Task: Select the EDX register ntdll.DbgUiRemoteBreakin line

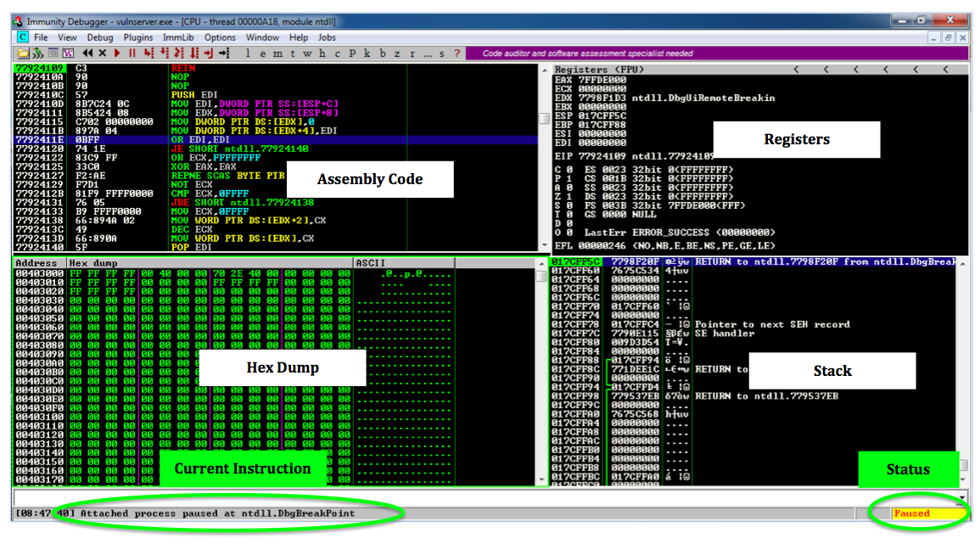Action: [664, 98]
